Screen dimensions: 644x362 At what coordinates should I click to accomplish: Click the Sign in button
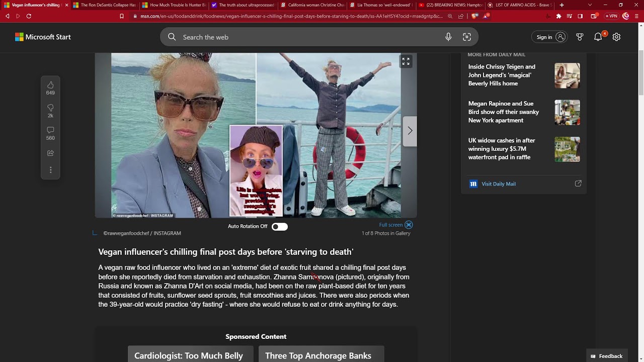coord(549,37)
